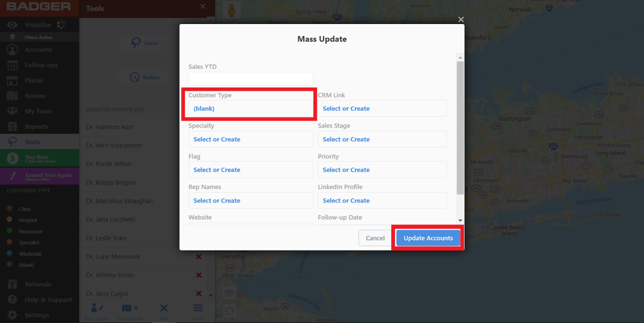
Task: Select the Radius tool
Action: 145,77
